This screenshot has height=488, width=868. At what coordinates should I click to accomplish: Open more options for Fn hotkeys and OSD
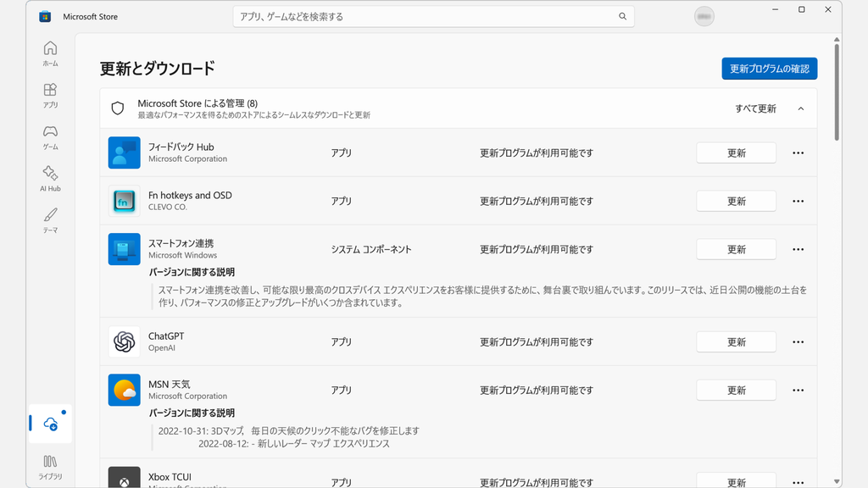(x=798, y=201)
